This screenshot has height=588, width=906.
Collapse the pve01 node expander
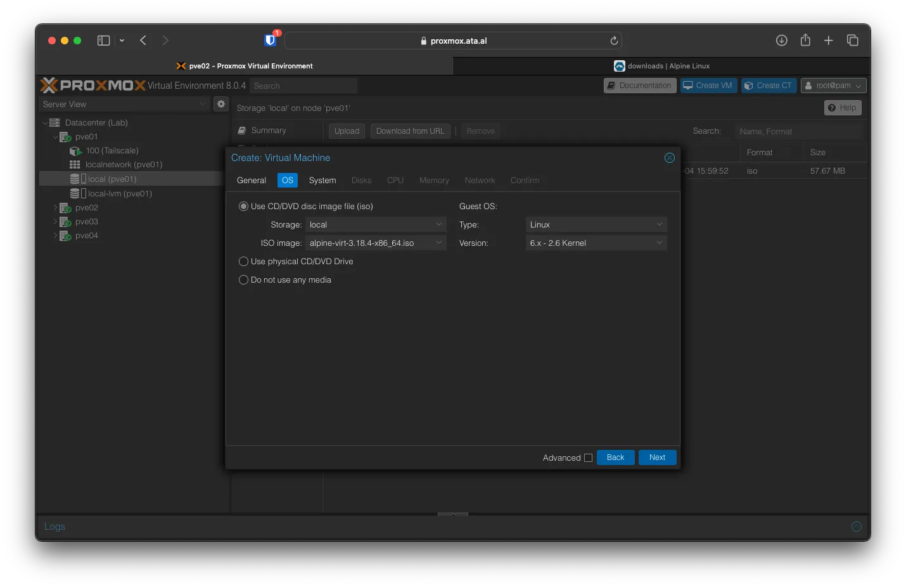pos(55,137)
